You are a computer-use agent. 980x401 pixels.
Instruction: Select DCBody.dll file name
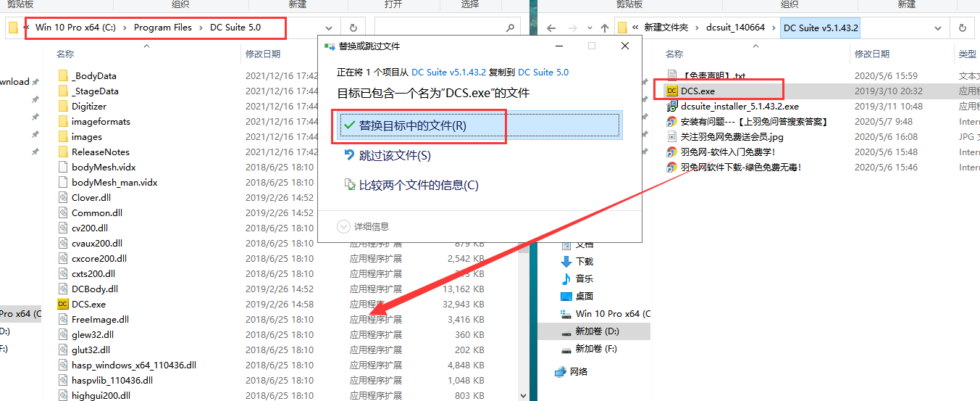point(95,289)
